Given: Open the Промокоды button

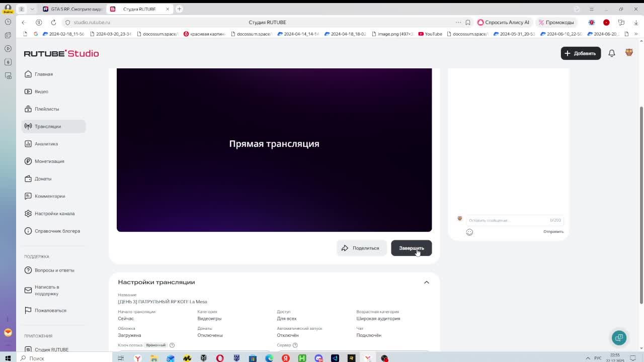Looking at the screenshot, I should pyautogui.click(x=556, y=22).
